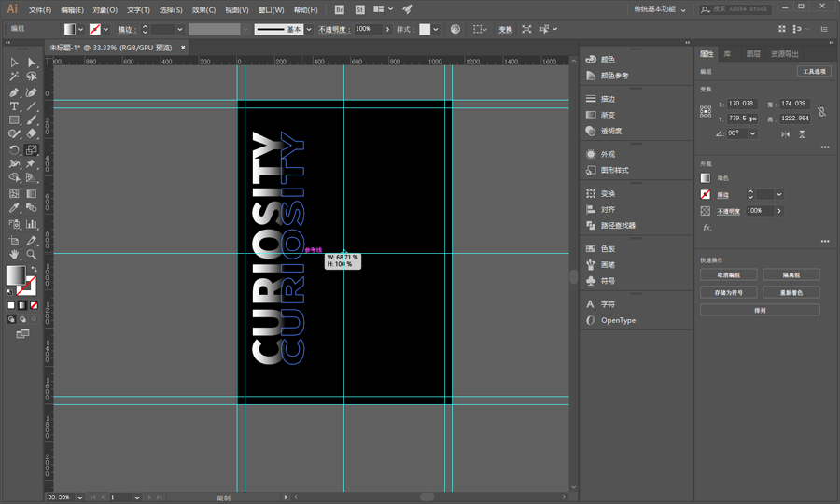Image resolution: width=840 pixels, height=504 pixels.
Task: Pick the Rotate tool
Action: (14, 150)
